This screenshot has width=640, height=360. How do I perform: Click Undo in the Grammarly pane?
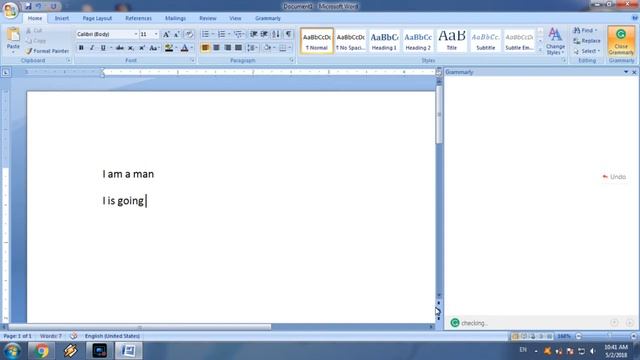pyautogui.click(x=614, y=177)
